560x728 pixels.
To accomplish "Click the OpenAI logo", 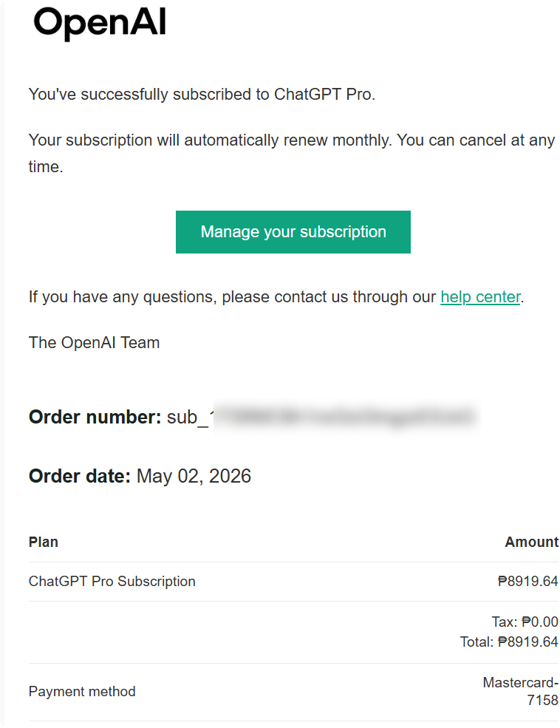I will coord(100,23).
